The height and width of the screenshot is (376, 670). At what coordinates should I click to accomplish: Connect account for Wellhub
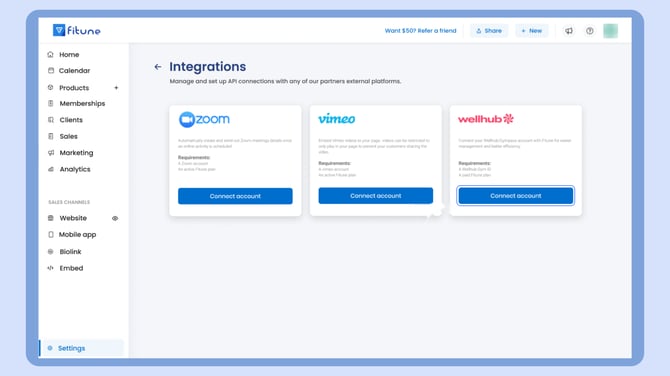click(516, 196)
